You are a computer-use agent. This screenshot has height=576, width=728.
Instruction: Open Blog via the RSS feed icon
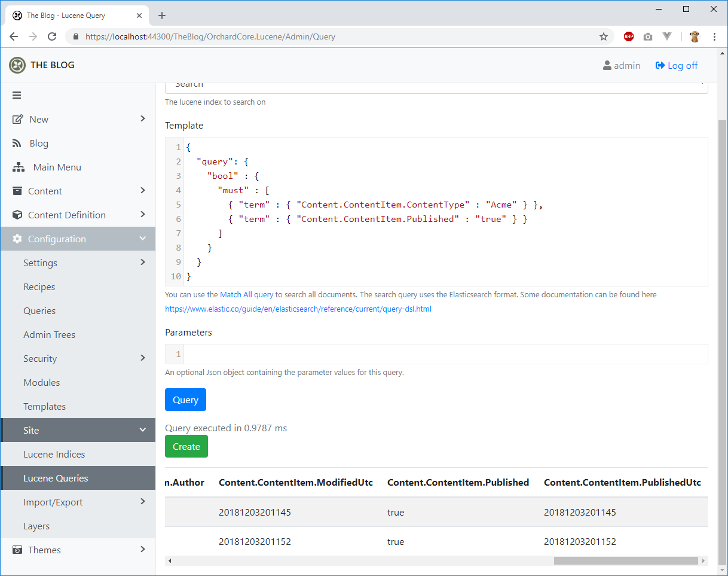(x=17, y=143)
